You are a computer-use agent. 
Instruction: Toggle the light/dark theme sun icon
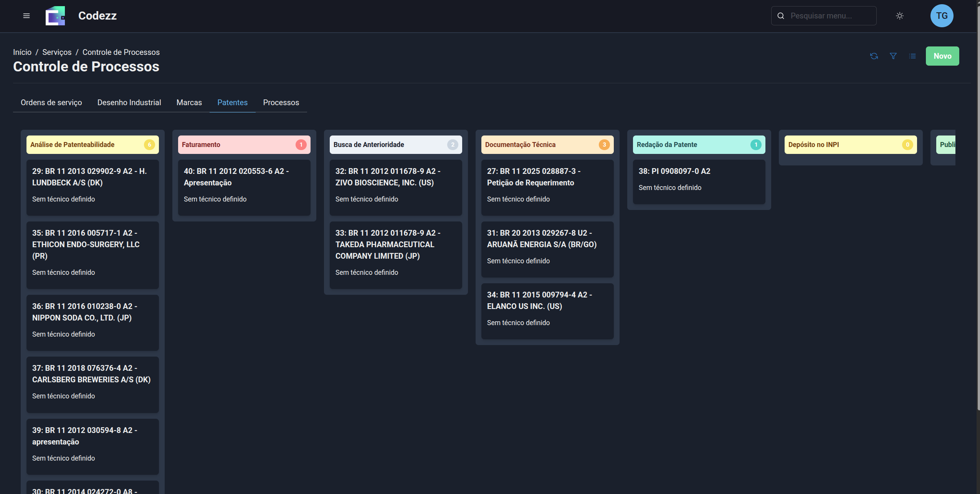[899, 16]
